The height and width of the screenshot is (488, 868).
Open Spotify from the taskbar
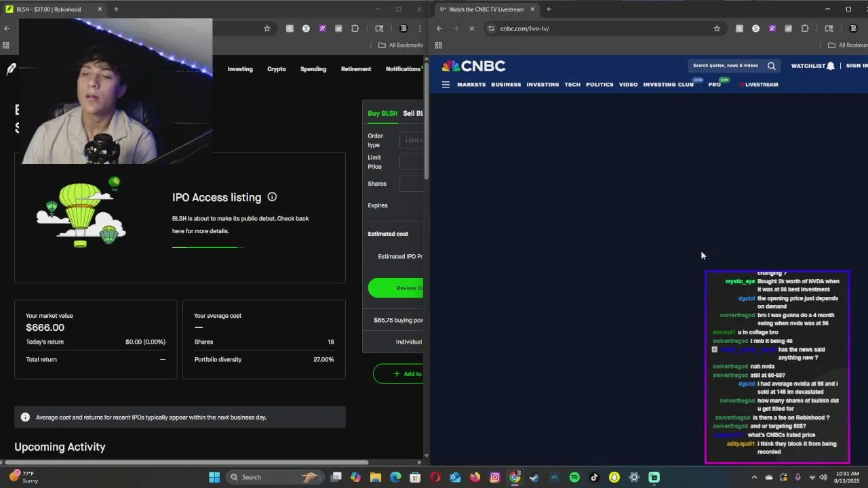pyautogui.click(x=574, y=477)
